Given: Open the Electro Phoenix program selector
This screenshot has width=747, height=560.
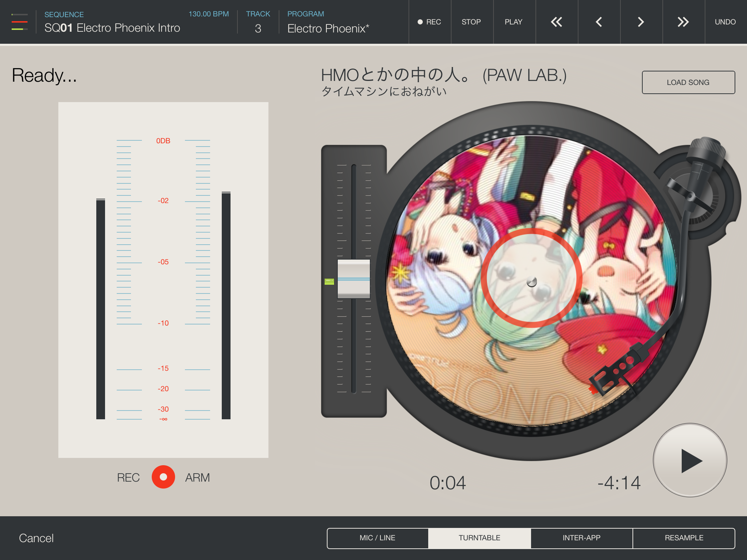Looking at the screenshot, I should pos(328,22).
